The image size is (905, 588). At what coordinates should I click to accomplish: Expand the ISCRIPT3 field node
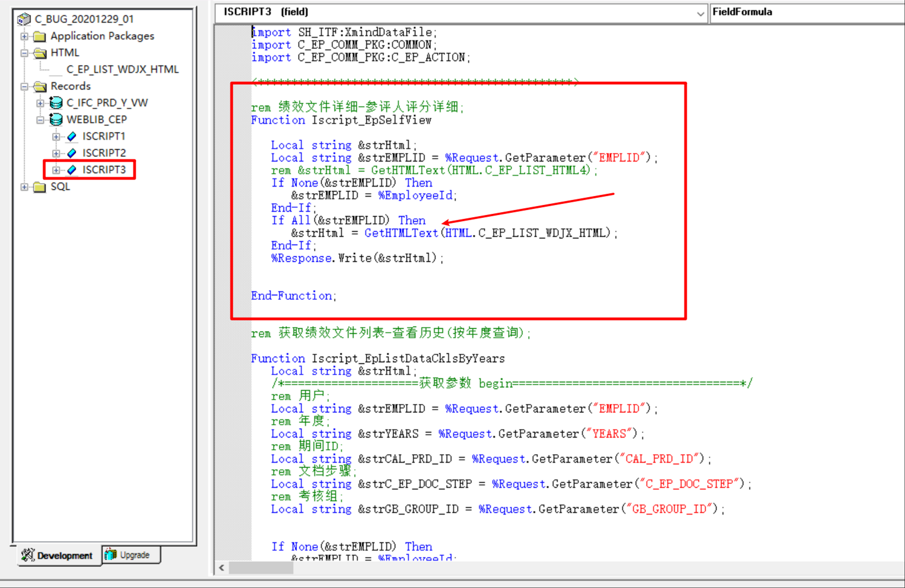56,170
